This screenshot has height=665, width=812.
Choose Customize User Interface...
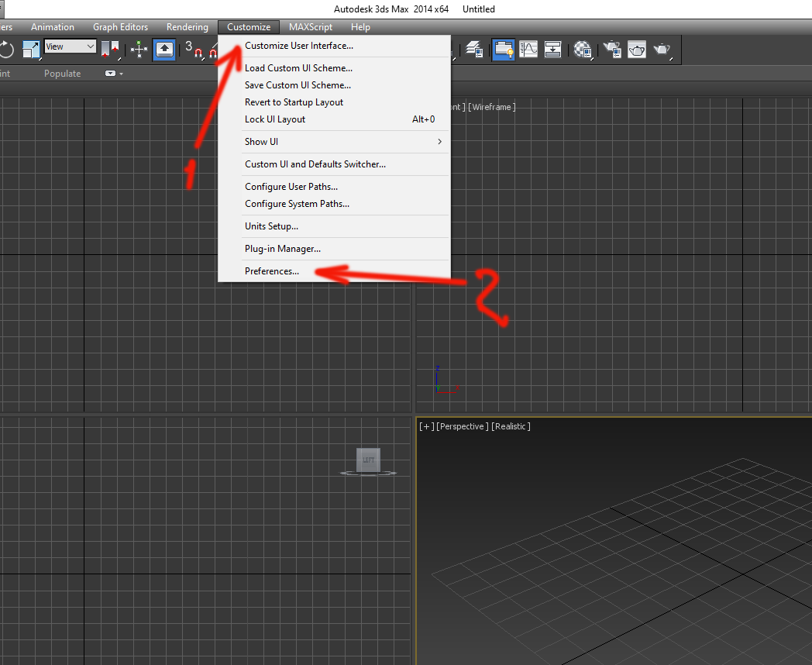(335, 46)
